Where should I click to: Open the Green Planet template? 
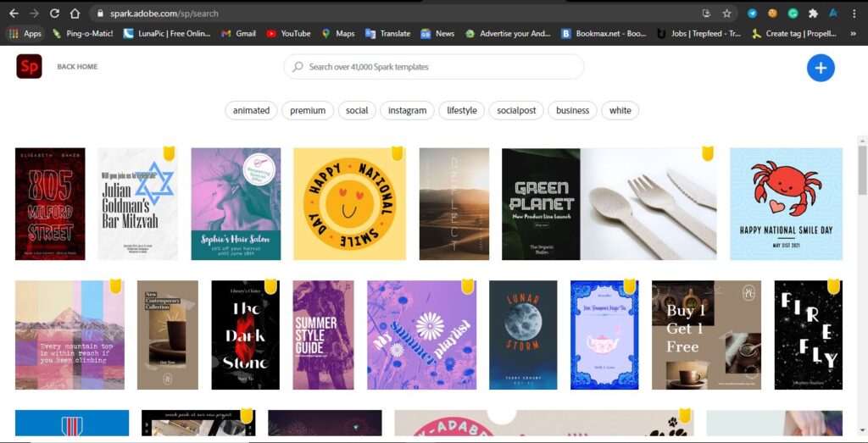(609, 204)
